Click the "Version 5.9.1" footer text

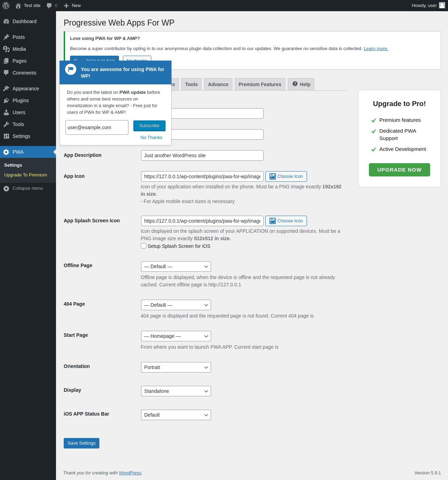pyautogui.click(x=428, y=473)
